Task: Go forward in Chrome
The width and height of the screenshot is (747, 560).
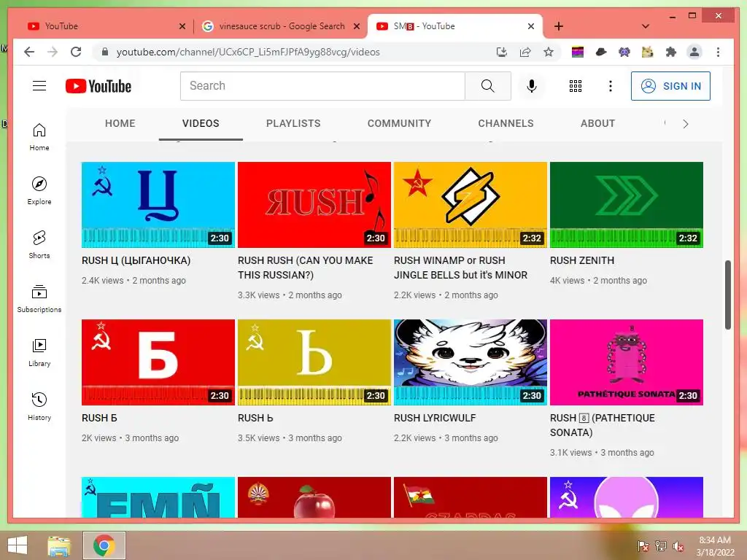Action: [x=53, y=52]
